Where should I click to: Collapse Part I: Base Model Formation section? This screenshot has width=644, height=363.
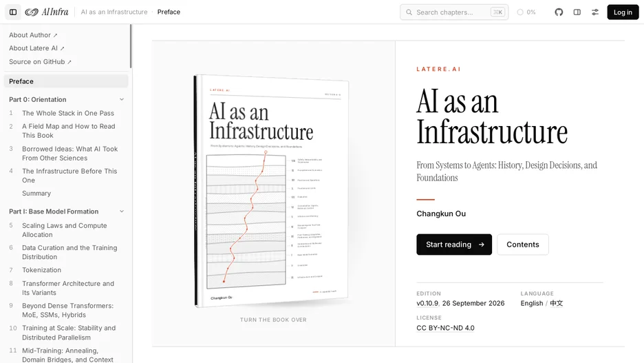[122, 211]
